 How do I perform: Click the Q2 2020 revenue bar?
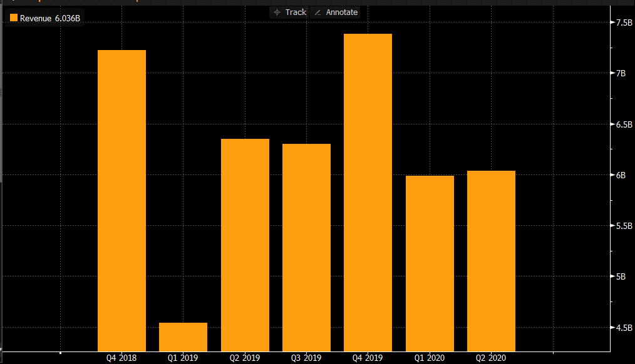click(x=491, y=261)
